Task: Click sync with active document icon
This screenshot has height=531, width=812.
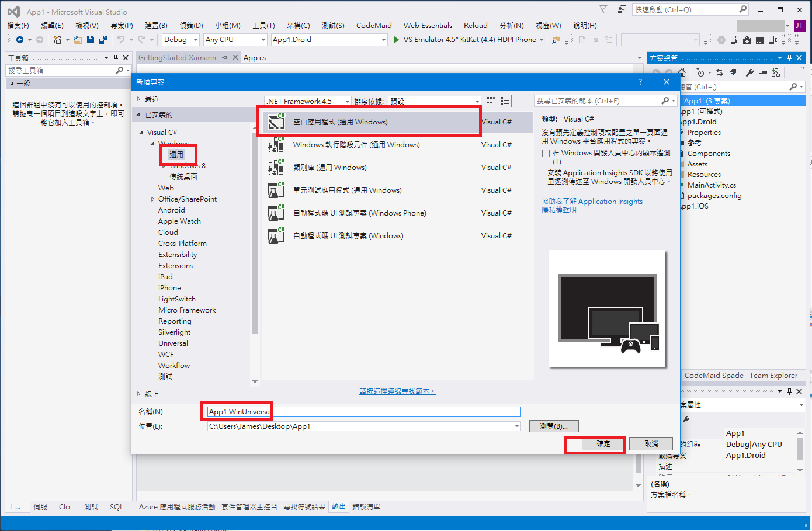Action: click(720, 72)
